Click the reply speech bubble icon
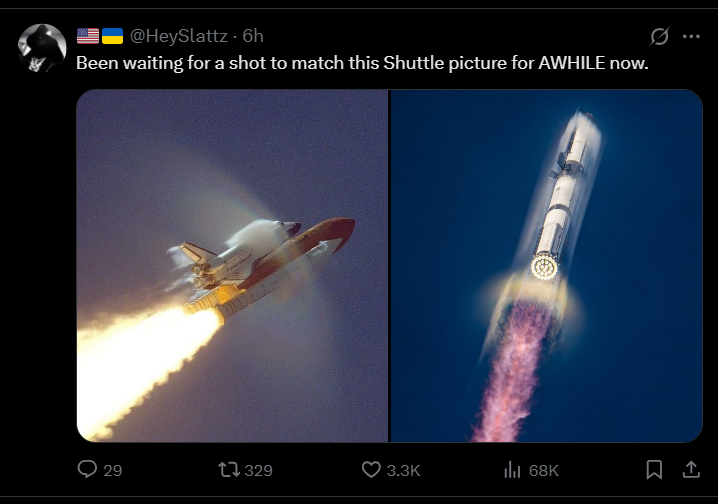The width and height of the screenshot is (718, 504). click(87, 470)
